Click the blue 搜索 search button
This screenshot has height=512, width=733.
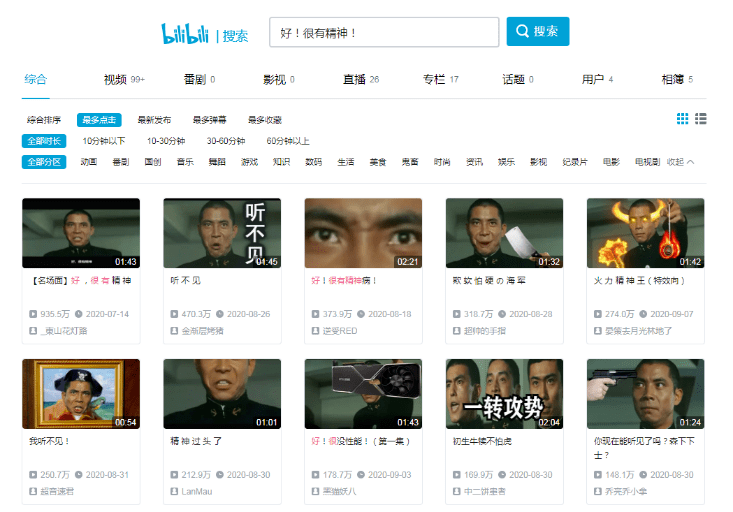click(538, 31)
